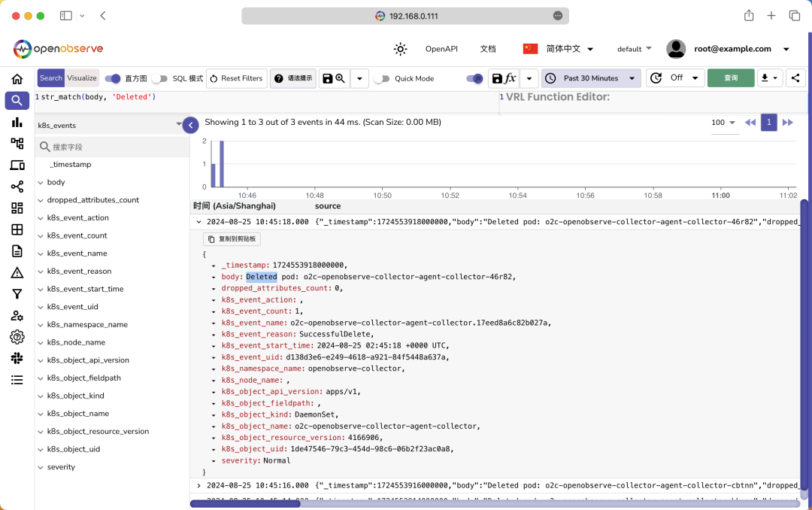Open the Settings gear sidebar icon
Screen dimensions: 812x510
tap(17, 337)
